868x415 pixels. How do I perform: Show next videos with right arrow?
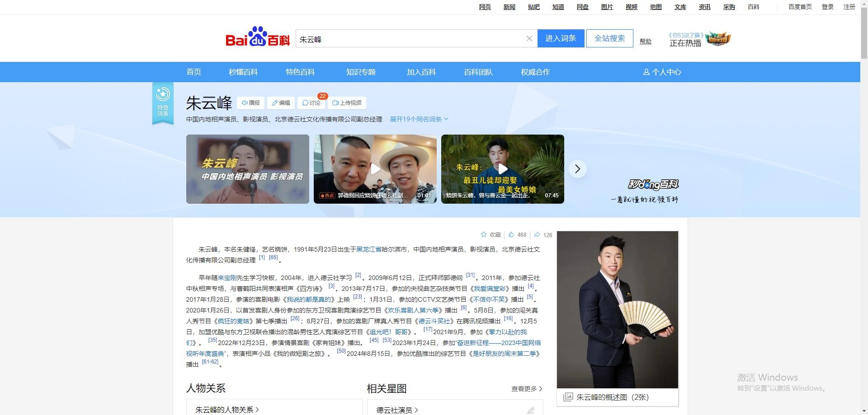[577, 169]
